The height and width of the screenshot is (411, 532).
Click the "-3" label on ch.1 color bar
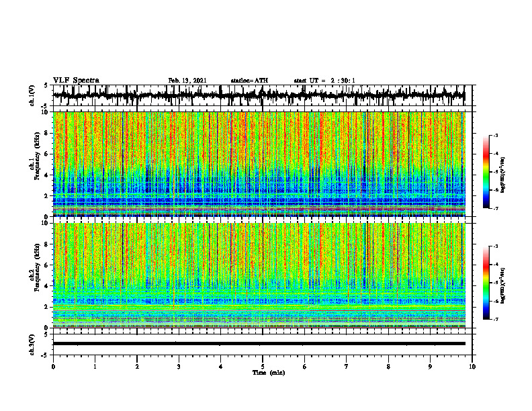[495, 136]
